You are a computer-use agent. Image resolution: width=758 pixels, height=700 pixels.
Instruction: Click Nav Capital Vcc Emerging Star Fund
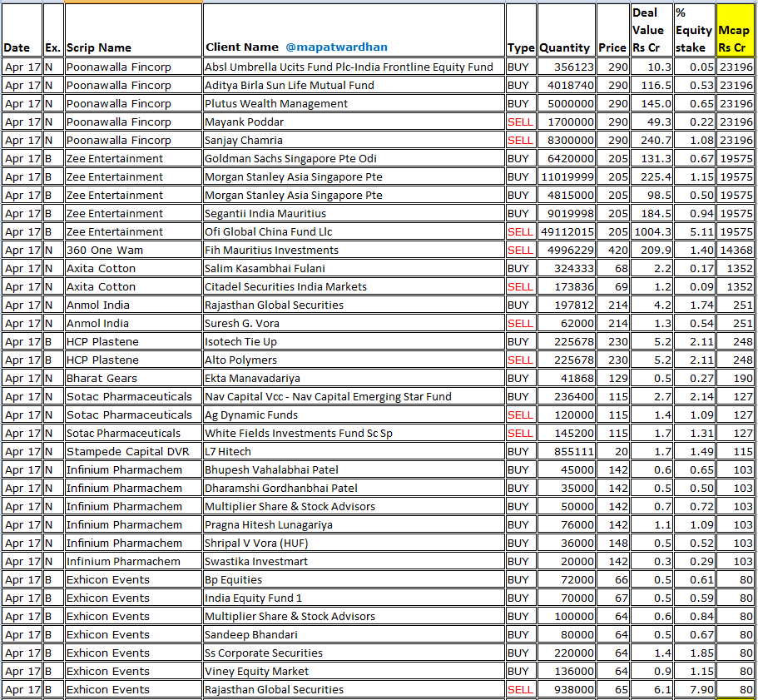(354, 396)
